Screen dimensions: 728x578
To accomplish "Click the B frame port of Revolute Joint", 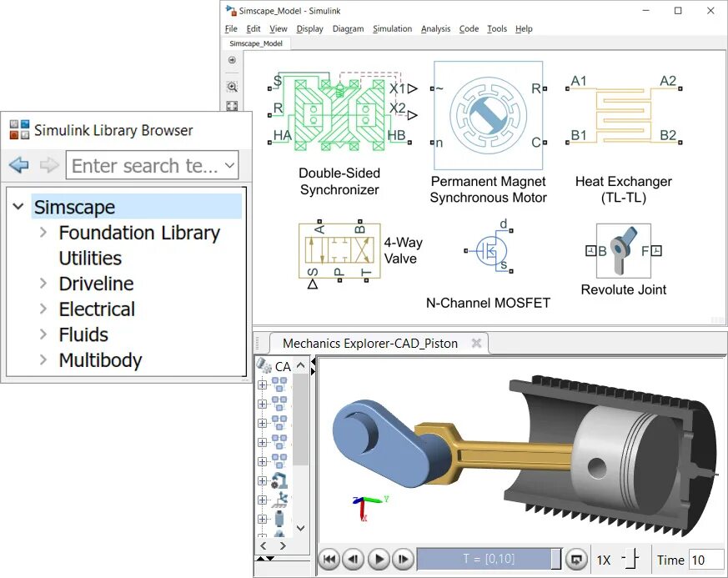I will point(590,251).
